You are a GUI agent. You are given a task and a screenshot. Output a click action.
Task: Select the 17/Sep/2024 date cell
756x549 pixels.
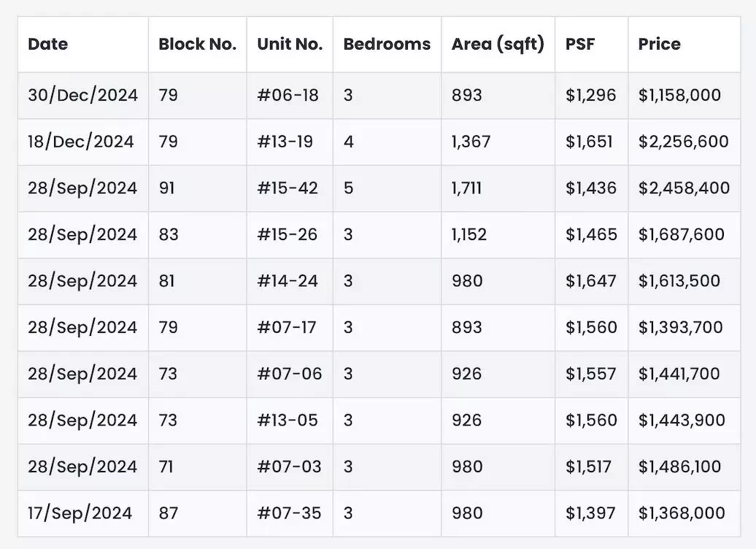pos(83,513)
